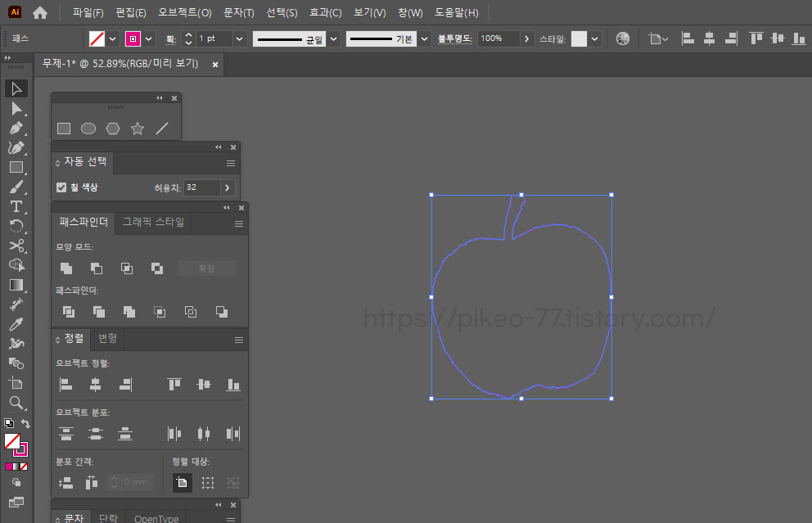Screen dimensions: 812x523
Task: Apply Exclude shape mode
Action: coord(157,268)
